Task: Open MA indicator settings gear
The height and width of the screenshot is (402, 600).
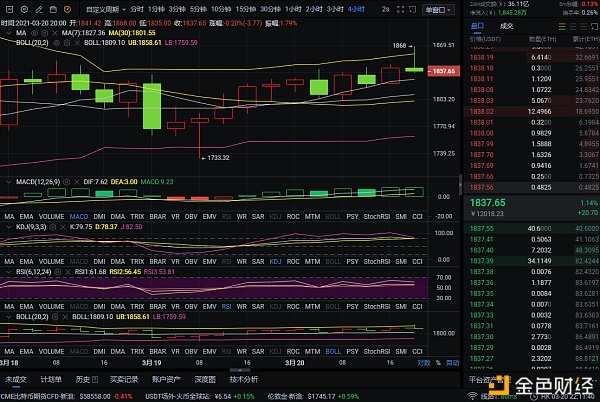Action: point(45,33)
